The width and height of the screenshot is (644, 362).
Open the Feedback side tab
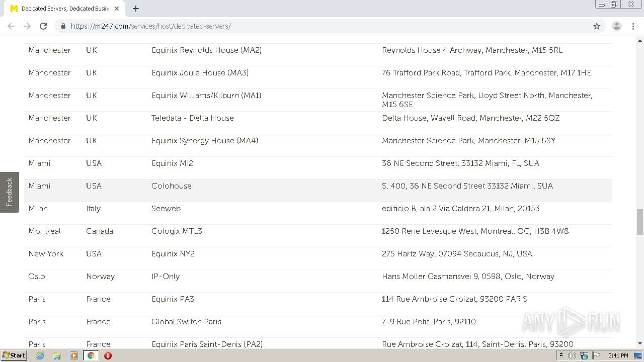[x=9, y=192]
